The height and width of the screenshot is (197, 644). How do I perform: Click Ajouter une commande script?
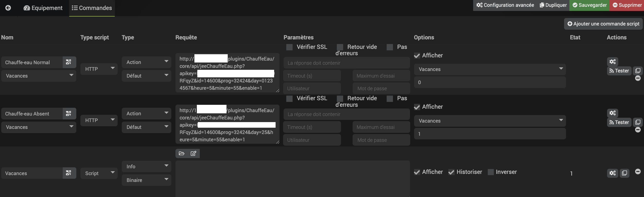pyautogui.click(x=603, y=24)
